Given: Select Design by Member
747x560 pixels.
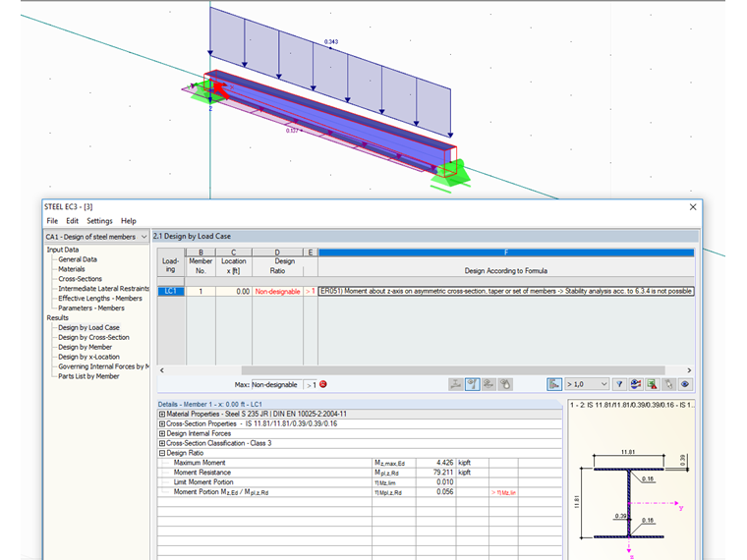Looking at the screenshot, I should click(85, 347).
